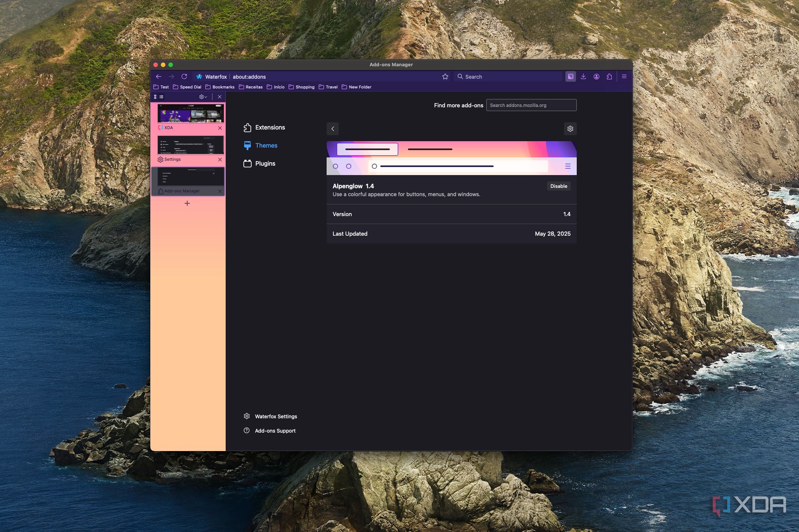Open the Add-ons Support link
The image size is (799, 532).
tap(275, 431)
